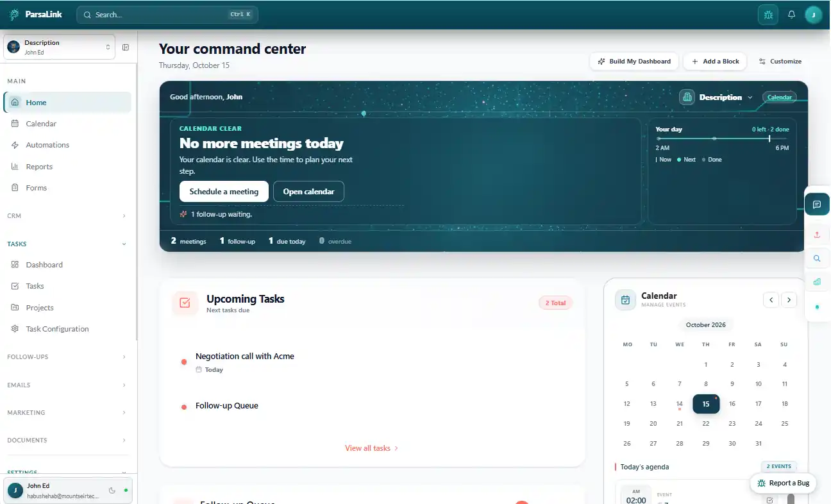Open Task Configuration in the sidebar
The height and width of the screenshot is (504, 831).
pos(67,329)
